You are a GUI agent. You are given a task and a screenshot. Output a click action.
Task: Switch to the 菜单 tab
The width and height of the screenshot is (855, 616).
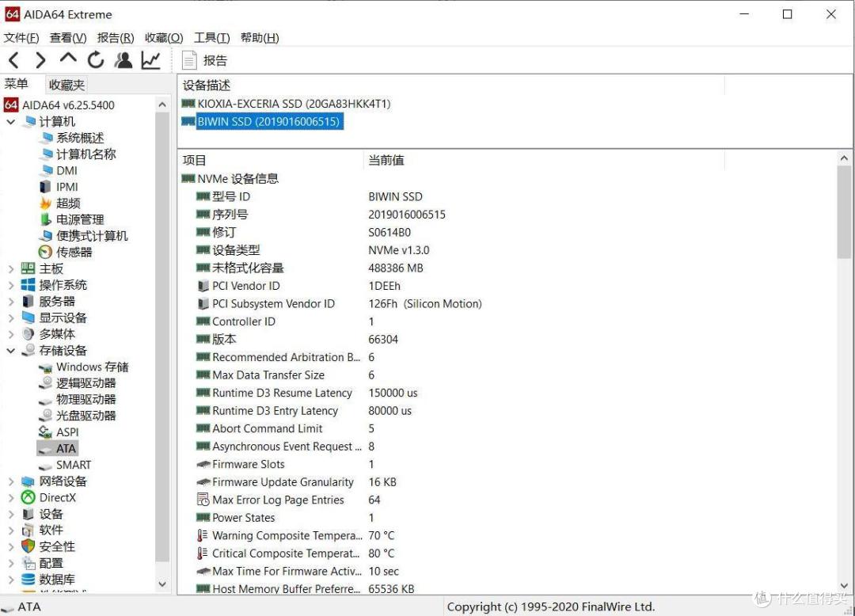click(17, 84)
